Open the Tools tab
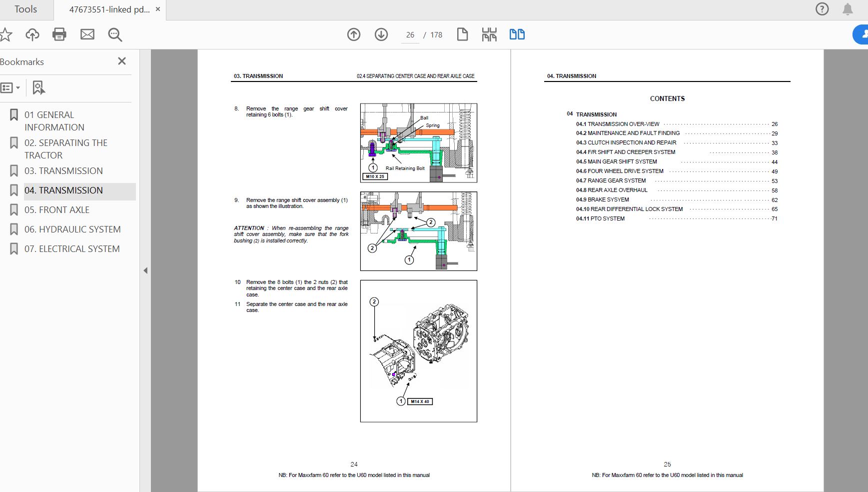 click(x=25, y=9)
